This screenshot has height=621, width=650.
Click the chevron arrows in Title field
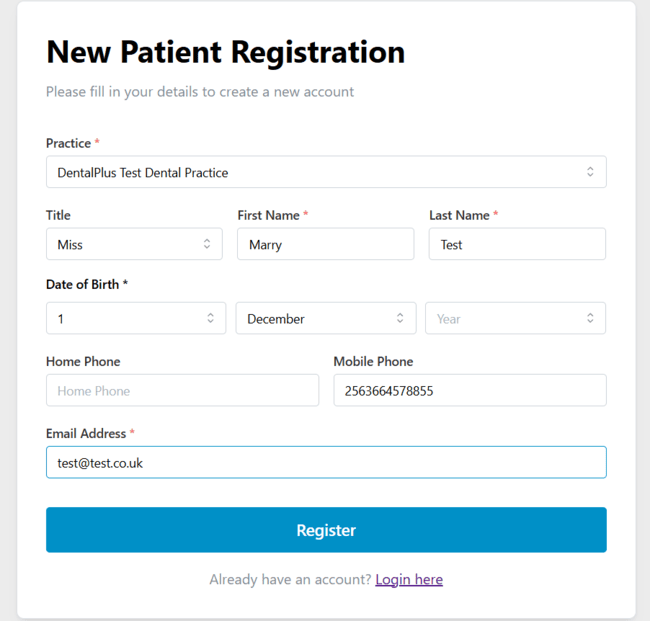[x=207, y=244]
